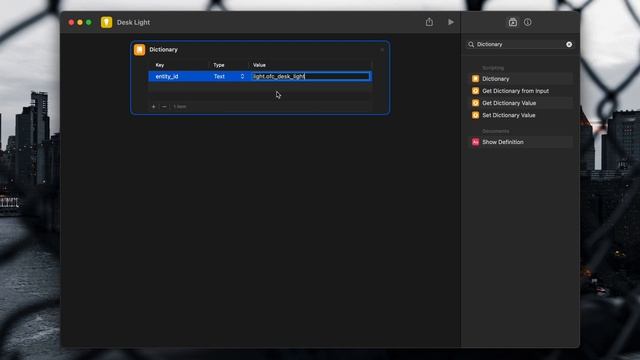The height and width of the screenshot is (360, 640).
Task: Click the Dictionary action title
Action: point(163,50)
